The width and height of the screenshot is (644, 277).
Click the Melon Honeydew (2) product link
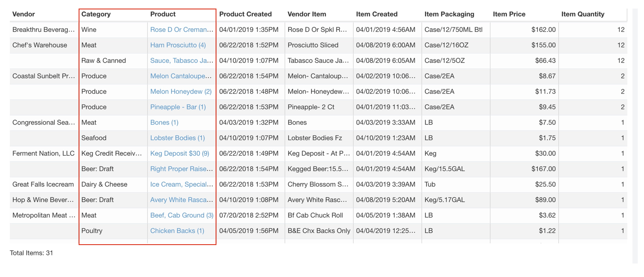(x=181, y=91)
